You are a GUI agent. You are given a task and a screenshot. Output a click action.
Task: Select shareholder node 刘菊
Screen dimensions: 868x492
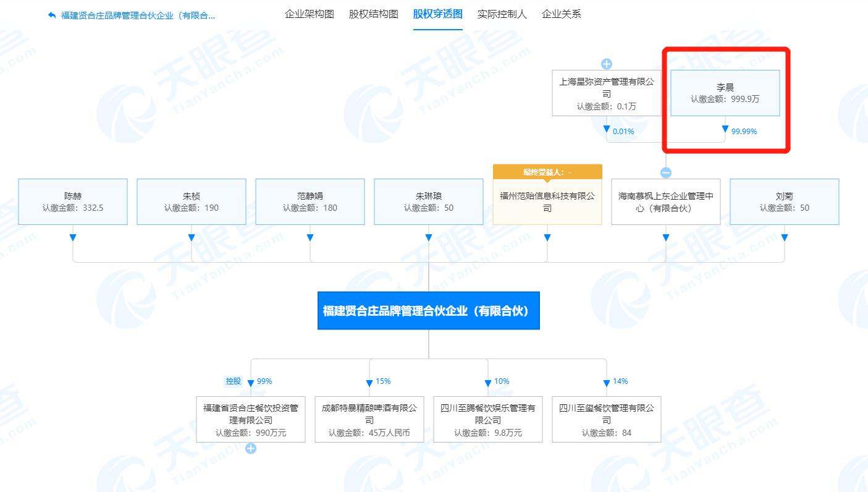coord(785,201)
